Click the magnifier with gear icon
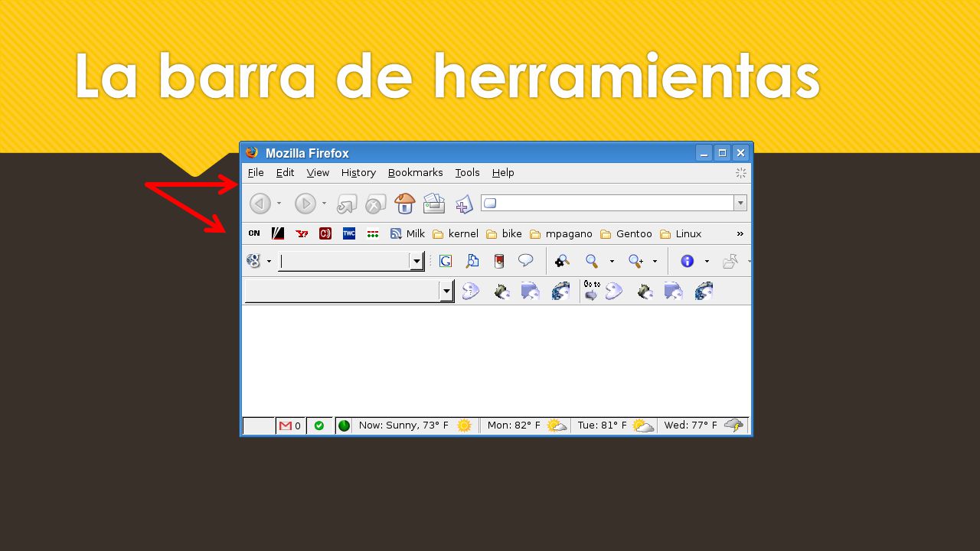 (562, 261)
